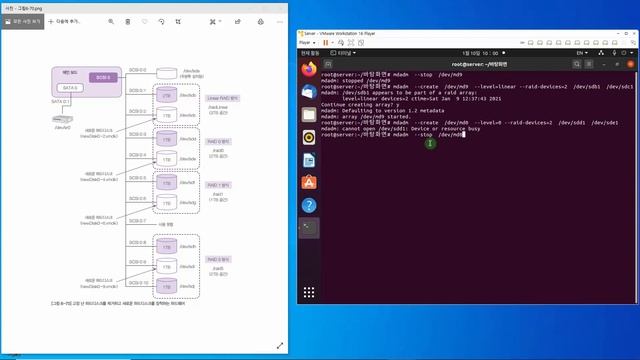Open the Terminal app menu in top bar

[343, 53]
